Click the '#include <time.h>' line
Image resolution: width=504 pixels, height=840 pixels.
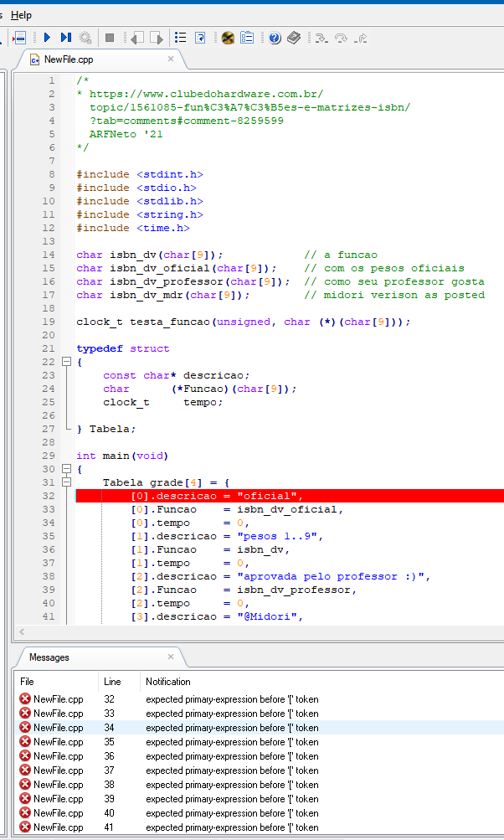133,228
